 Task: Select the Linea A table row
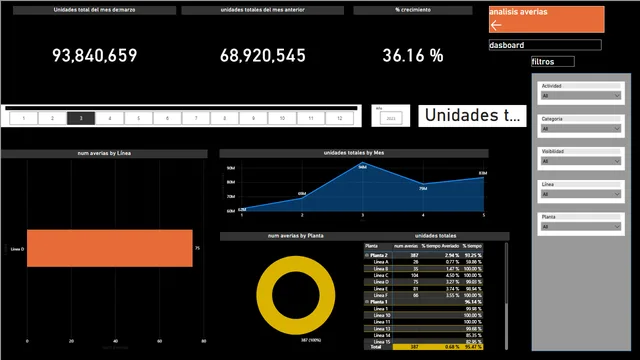(x=423, y=262)
